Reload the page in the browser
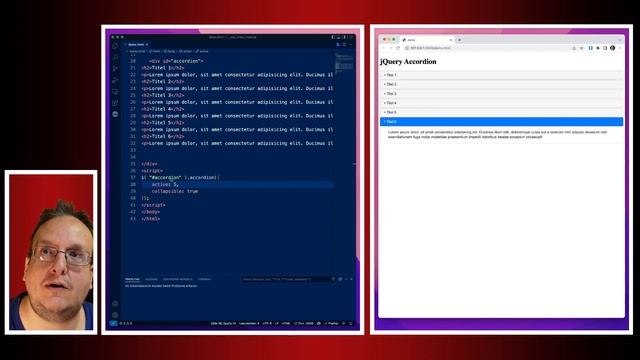This screenshot has height=360, width=640. (x=398, y=48)
